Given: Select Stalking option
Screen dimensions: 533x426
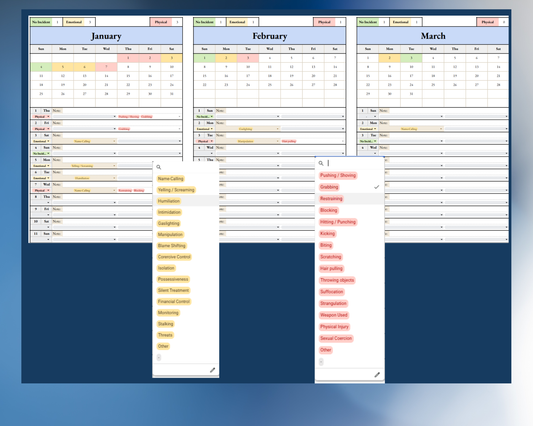Looking at the screenshot, I should [x=166, y=324].
